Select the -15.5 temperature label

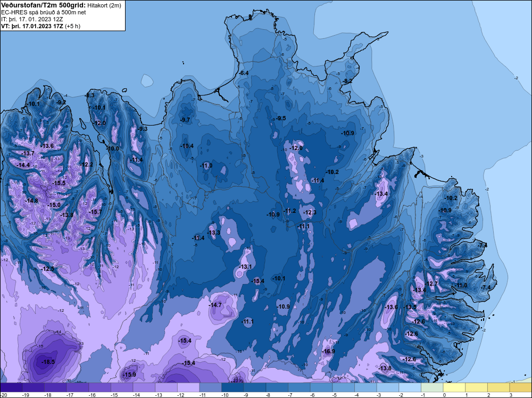59,183
